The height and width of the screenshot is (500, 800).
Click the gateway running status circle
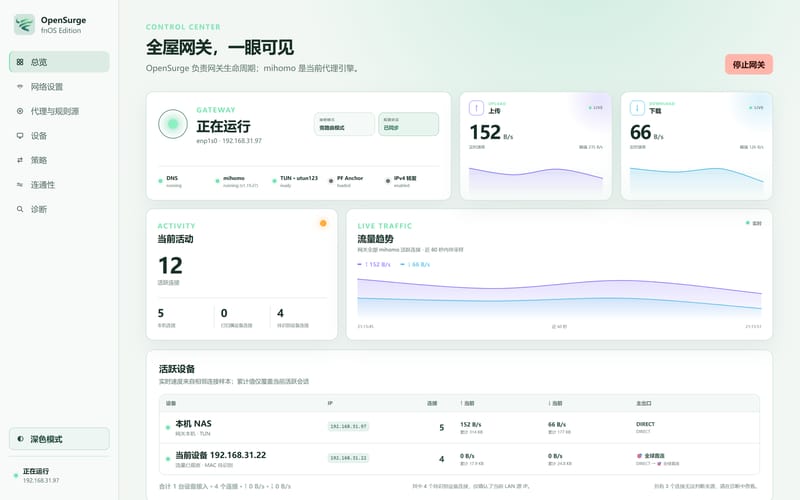(173, 124)
